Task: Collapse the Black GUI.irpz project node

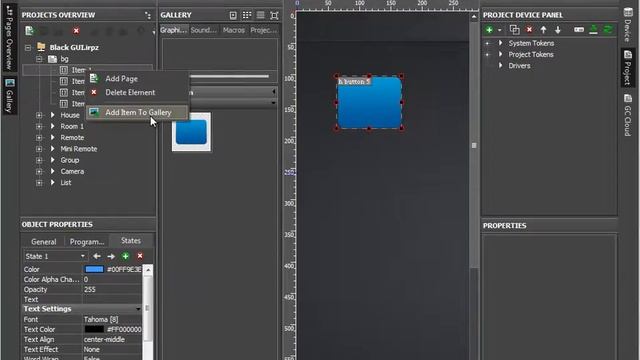Action: click(x=28, y=48)
